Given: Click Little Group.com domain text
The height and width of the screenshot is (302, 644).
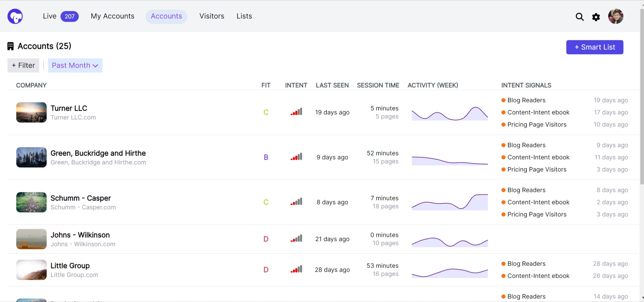Looking at the screenshot, I should (x=74, y=275).
